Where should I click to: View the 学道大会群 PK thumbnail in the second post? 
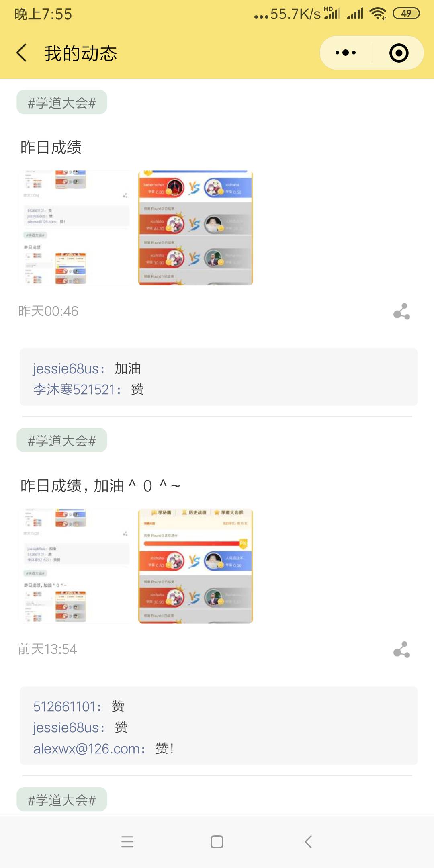coord(196,566)
